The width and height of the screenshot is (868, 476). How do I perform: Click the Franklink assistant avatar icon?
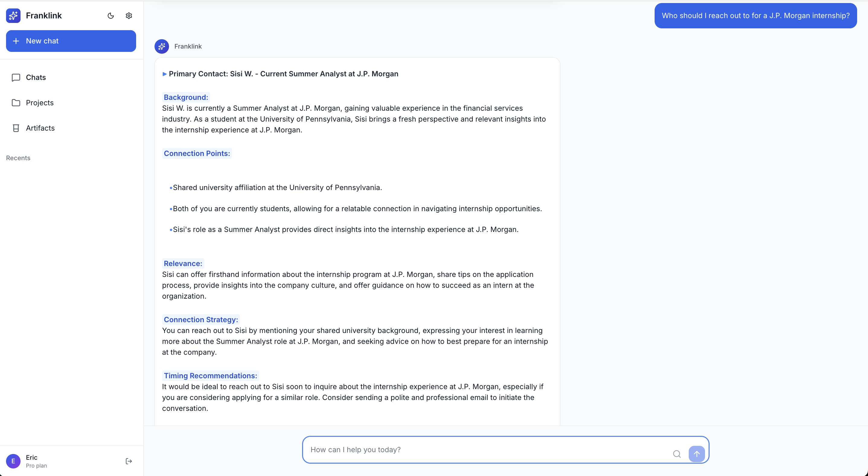tap(162, 46)
